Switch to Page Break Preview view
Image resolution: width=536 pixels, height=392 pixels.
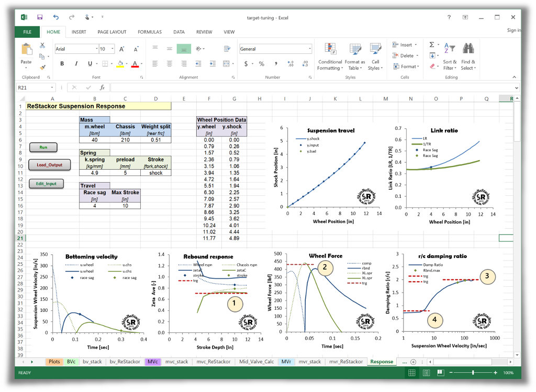441,373
